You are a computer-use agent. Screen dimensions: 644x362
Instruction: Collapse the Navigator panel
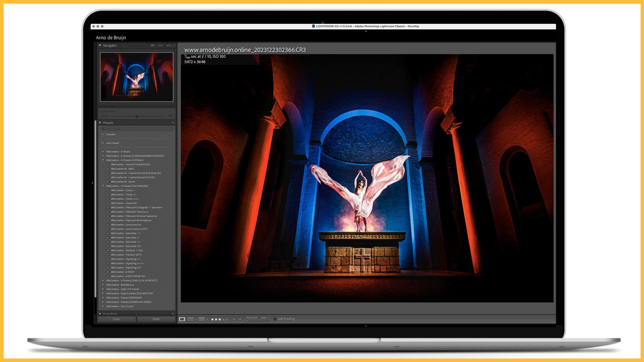point(100,45)
